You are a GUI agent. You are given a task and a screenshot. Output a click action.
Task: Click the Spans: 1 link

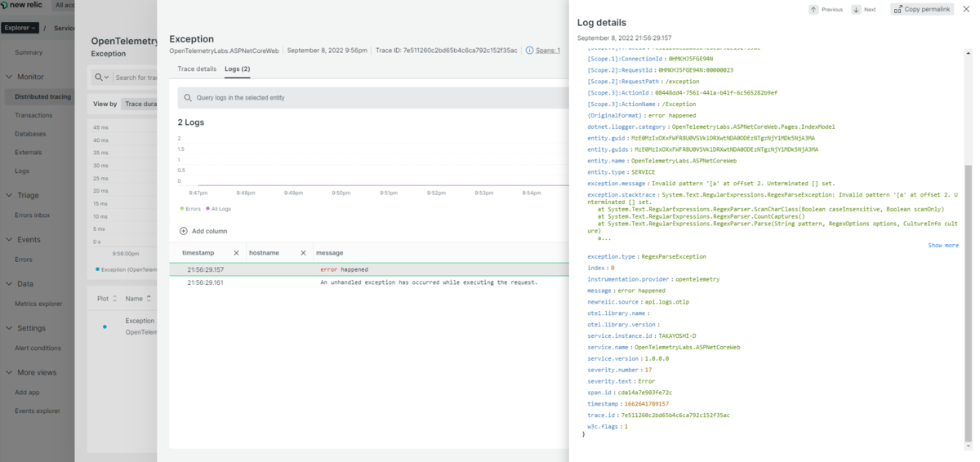point(547,51)
